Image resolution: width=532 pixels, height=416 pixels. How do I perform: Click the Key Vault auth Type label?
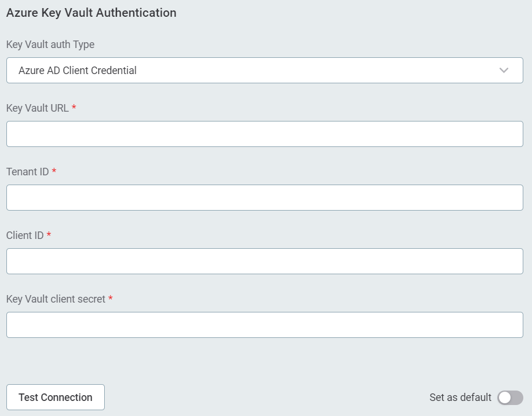(50, 45)
